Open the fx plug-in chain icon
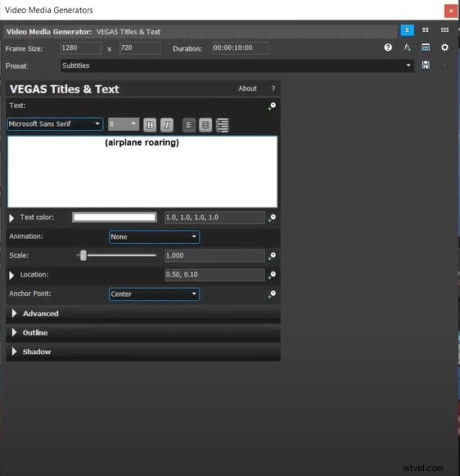Viewport: 460px width, 476px height. [407, 47]
